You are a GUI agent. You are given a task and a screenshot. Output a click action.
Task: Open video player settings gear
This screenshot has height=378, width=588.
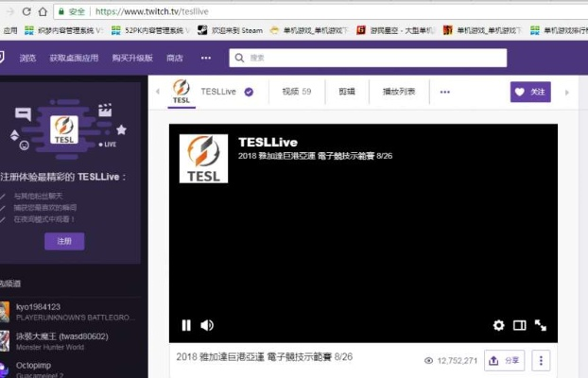tap(498, 325)
